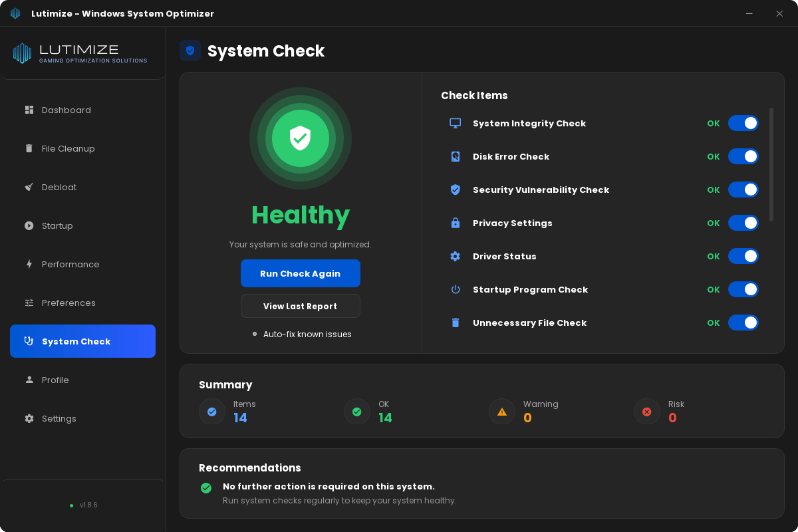The image size is (798, 532).
Task: Click the trash icon for Unnecessary File Check
Action: (x=456, y=323)
